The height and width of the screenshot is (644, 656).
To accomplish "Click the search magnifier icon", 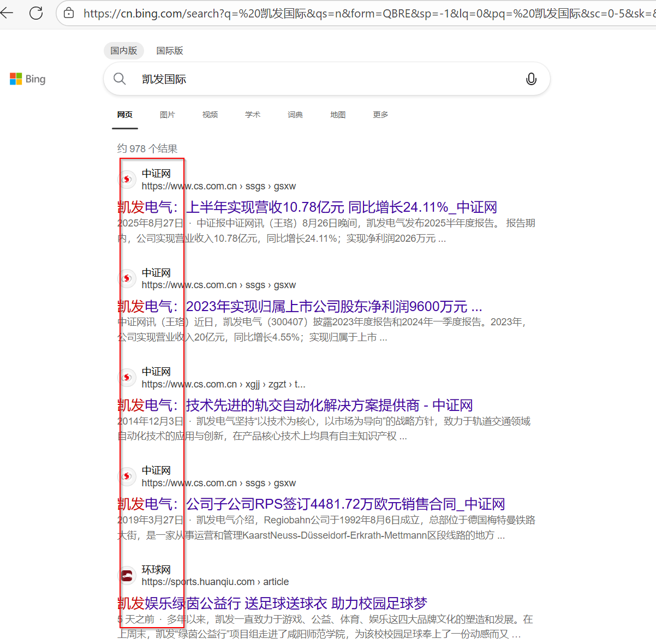I will pos(120,79).
